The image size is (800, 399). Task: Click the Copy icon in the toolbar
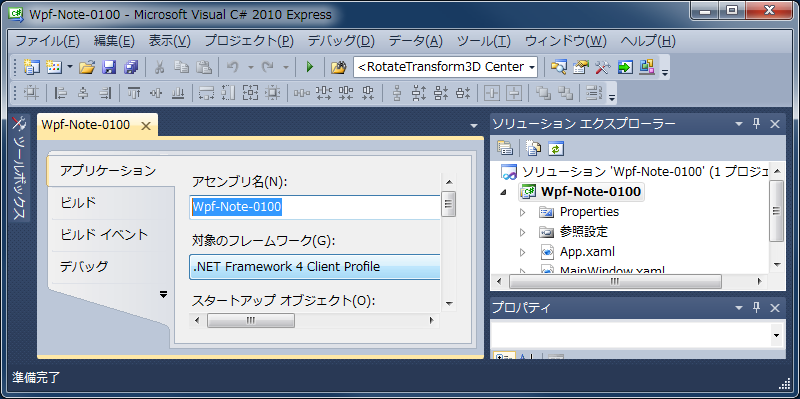point(182,67)
